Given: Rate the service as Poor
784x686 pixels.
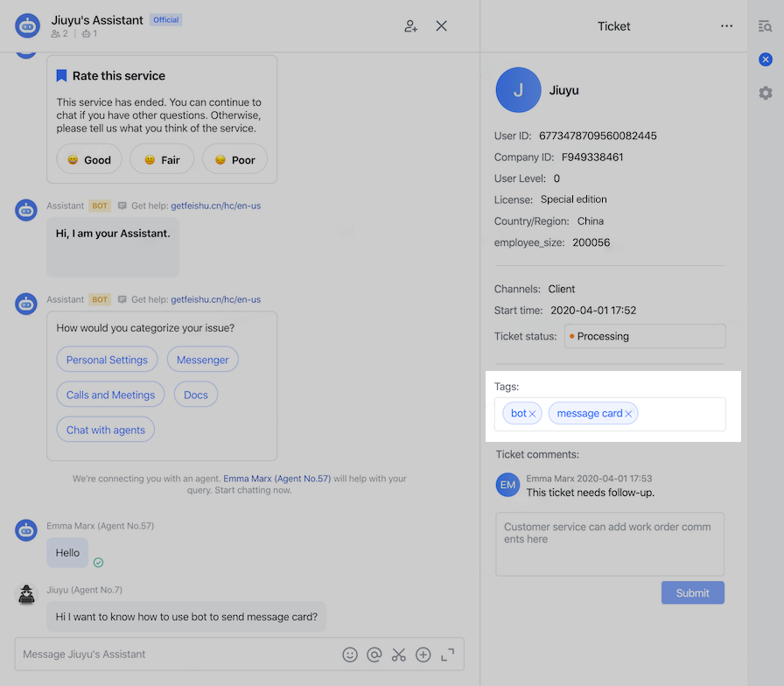Looking at the screenshot, I should (234, 159).
